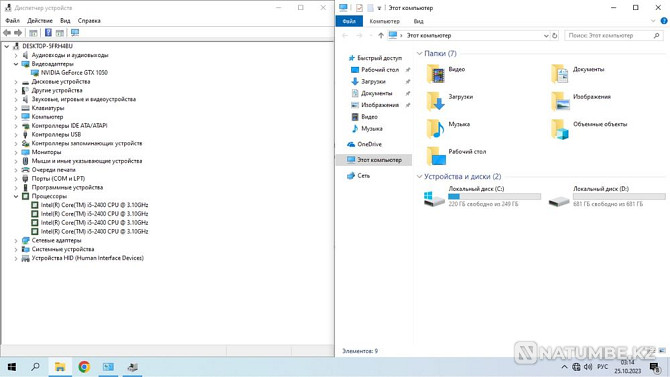Collapse the Процессоры node
This screenshot has width=670, height=377.
click(16, 196)
